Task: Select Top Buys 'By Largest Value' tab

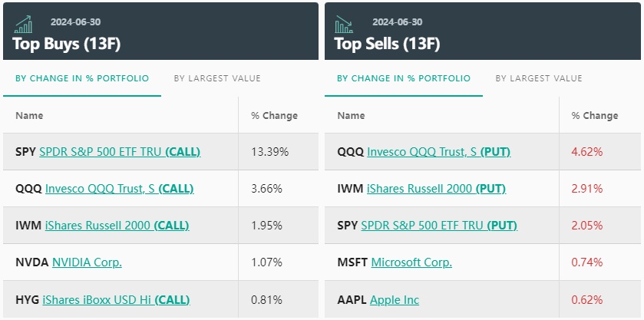Action: coord(217,78)
